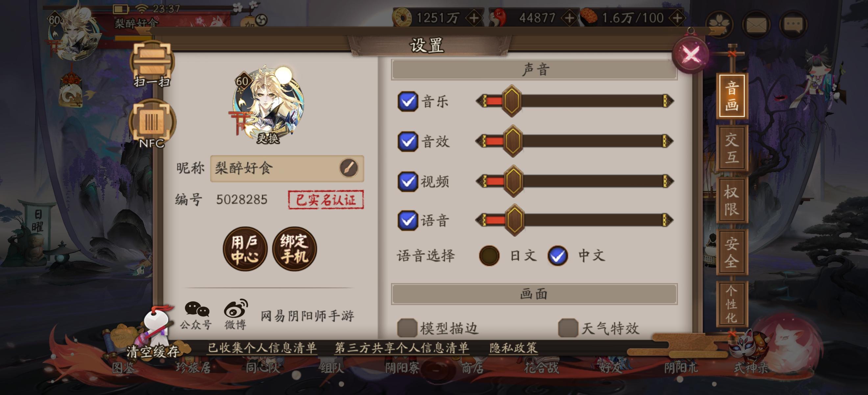Add gold coins with plus icon
The width and height of the screenshot is (868, 395).
[x=474, y=17]
